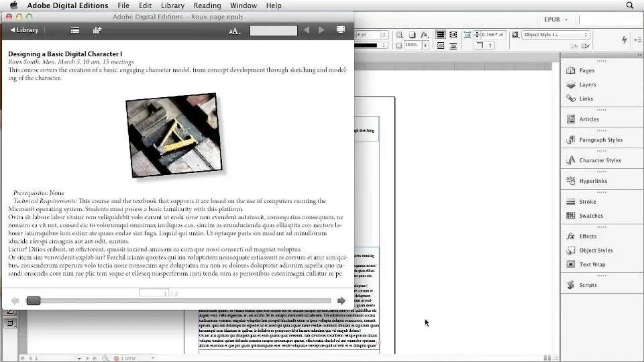Open the Library menu in menu bar
The image size is (644, 362).
pyautogui.click(x=172, y=5)
